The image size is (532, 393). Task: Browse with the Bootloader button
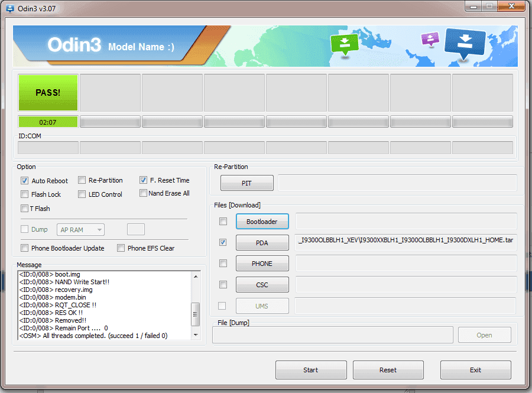pos(262,222)
